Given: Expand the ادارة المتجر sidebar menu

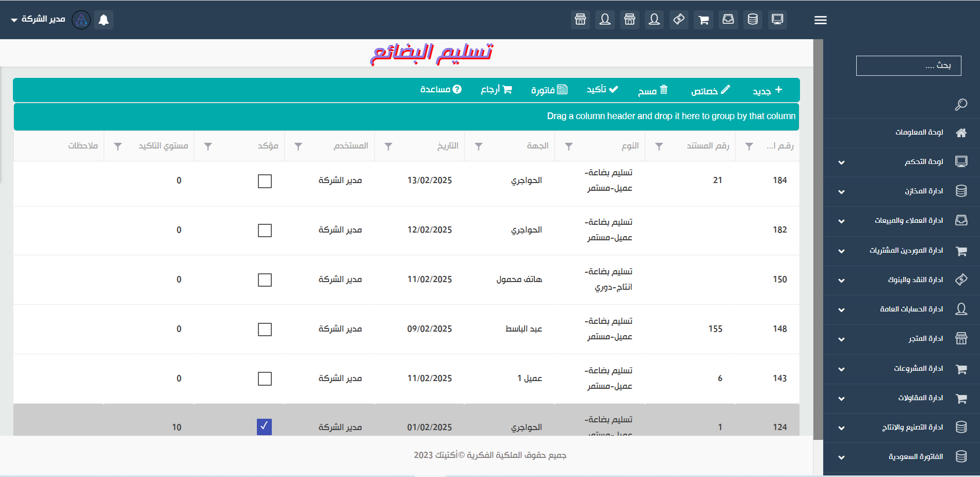Looking at the screenshot, I should coord(841,339).
